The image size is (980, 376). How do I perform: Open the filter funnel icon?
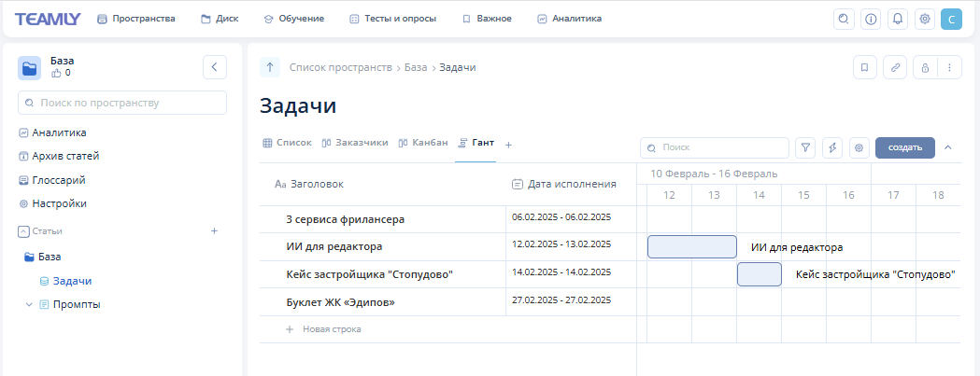[x=805, y=147]
